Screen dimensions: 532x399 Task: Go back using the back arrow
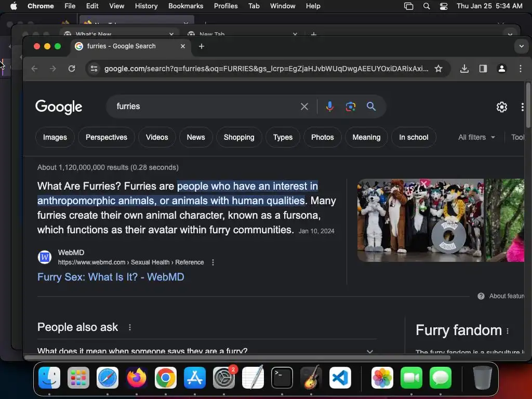(34, 69)
